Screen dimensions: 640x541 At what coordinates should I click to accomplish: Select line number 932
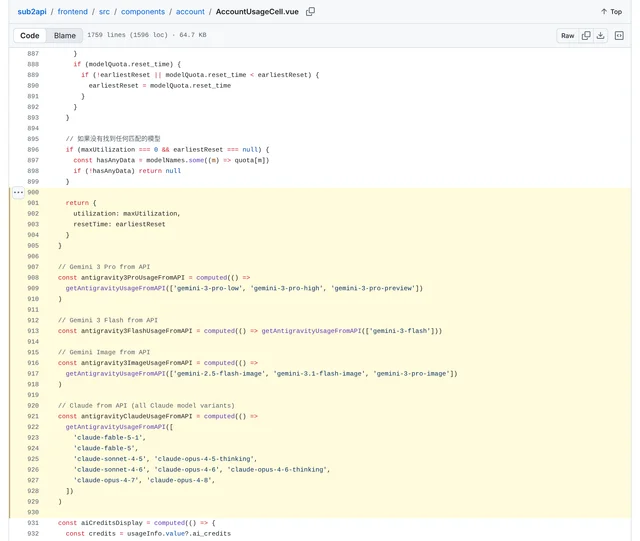tap(33, 534)
